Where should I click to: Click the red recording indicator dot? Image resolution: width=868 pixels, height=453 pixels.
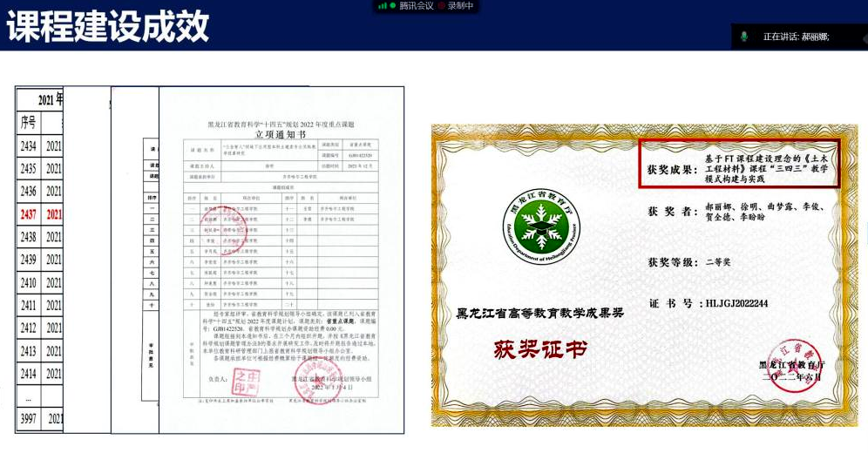pyautogui.click(x=442, y=6)
